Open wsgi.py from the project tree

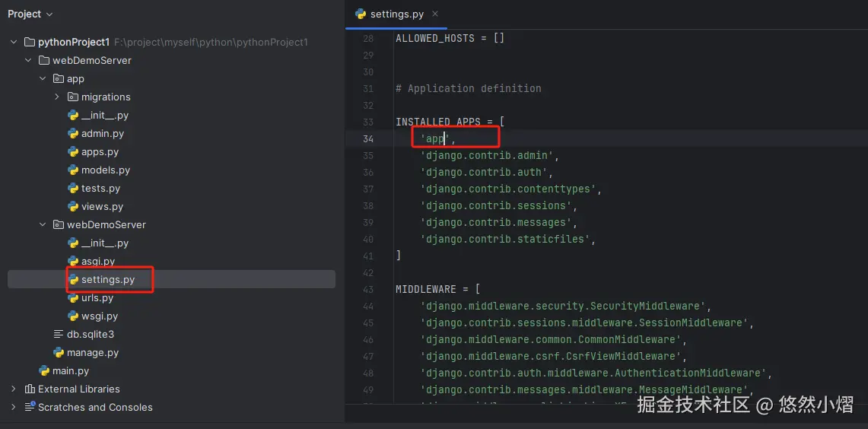(x=100, y=316)
